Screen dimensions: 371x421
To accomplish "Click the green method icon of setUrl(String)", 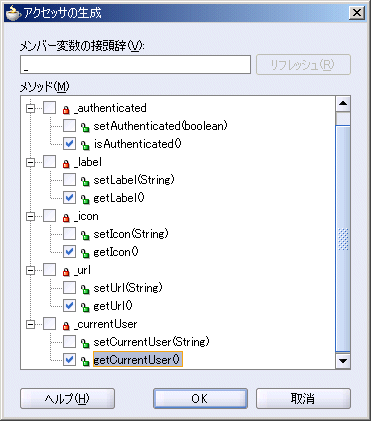I will coord(85,289).
